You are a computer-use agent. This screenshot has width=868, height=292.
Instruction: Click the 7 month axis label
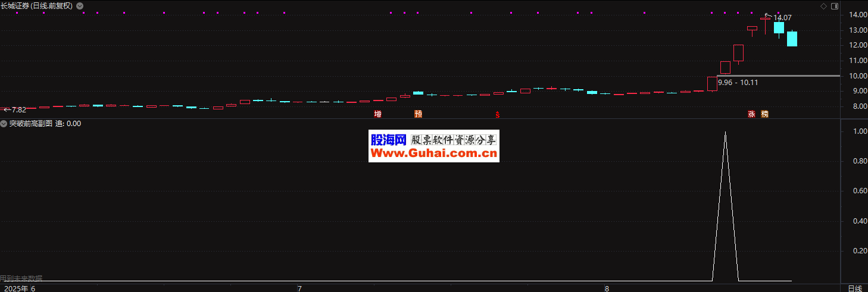tap(299, 288)
